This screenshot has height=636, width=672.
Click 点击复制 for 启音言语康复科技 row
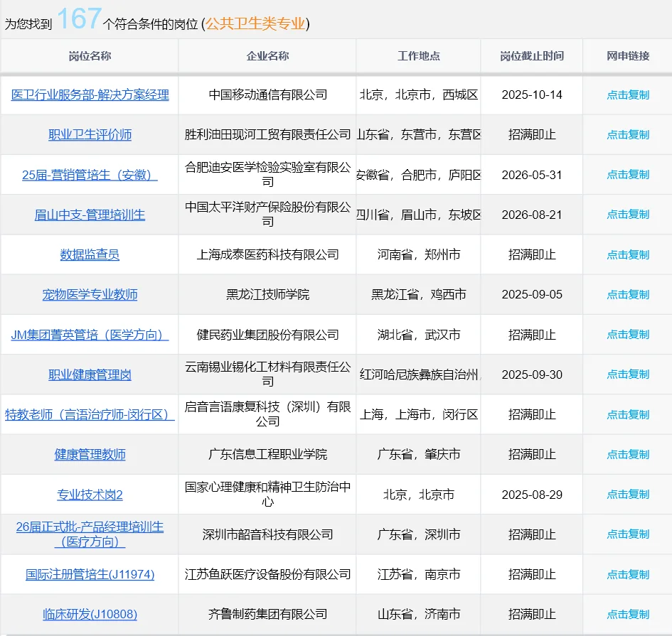tap(629, 414)
